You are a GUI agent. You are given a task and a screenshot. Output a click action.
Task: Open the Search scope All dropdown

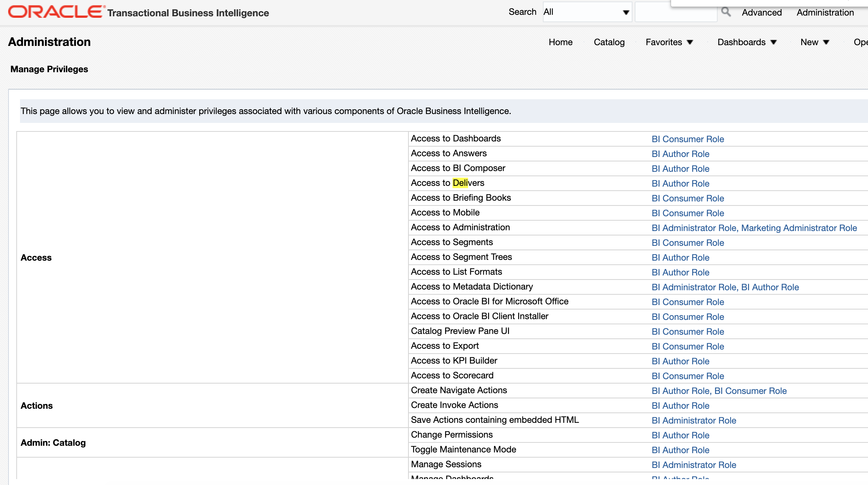tap(587, 12)
